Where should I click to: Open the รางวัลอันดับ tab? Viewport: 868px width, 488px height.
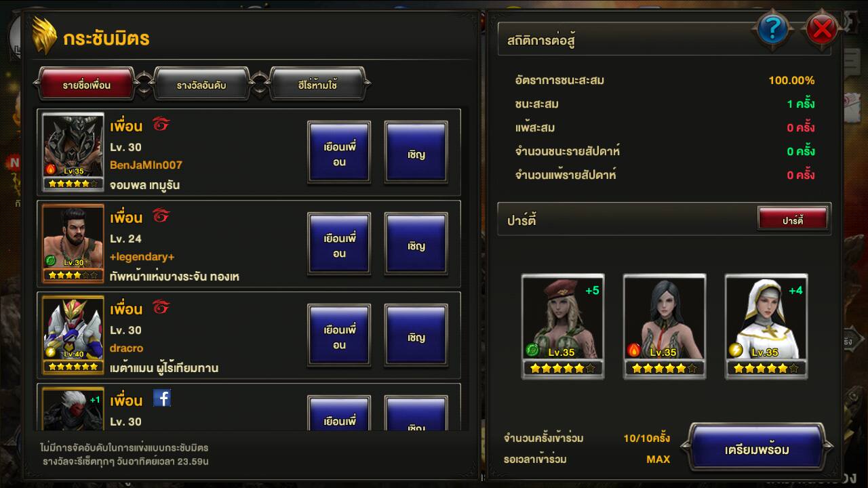(x=201, y=85)
